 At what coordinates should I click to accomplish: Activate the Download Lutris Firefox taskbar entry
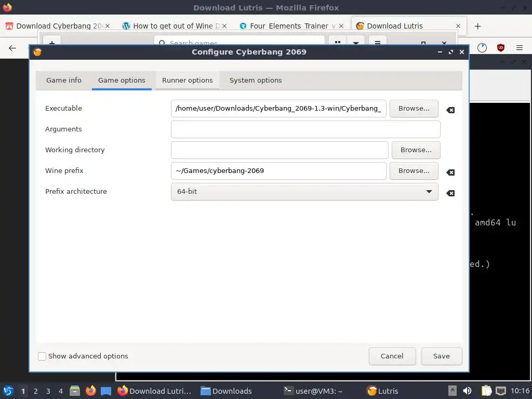pos(155,391)
